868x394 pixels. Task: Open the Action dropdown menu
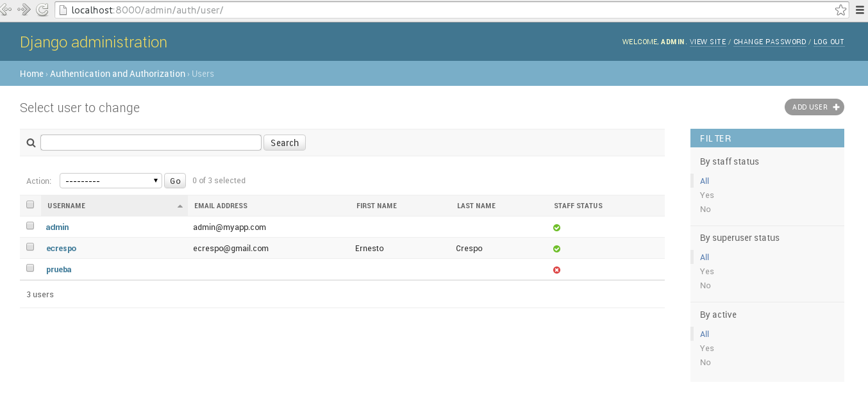click(x=110, y=181)
